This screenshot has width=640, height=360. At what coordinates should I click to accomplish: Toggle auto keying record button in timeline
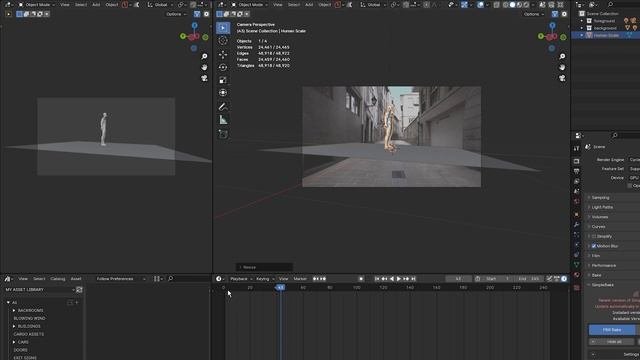361,279
